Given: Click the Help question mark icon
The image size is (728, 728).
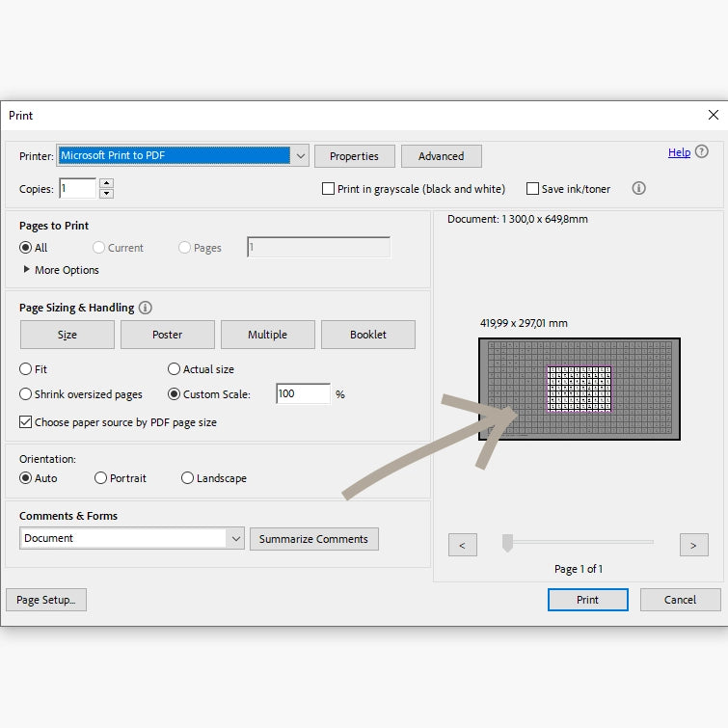Looking at the screenshot, I should click(701, 151).
